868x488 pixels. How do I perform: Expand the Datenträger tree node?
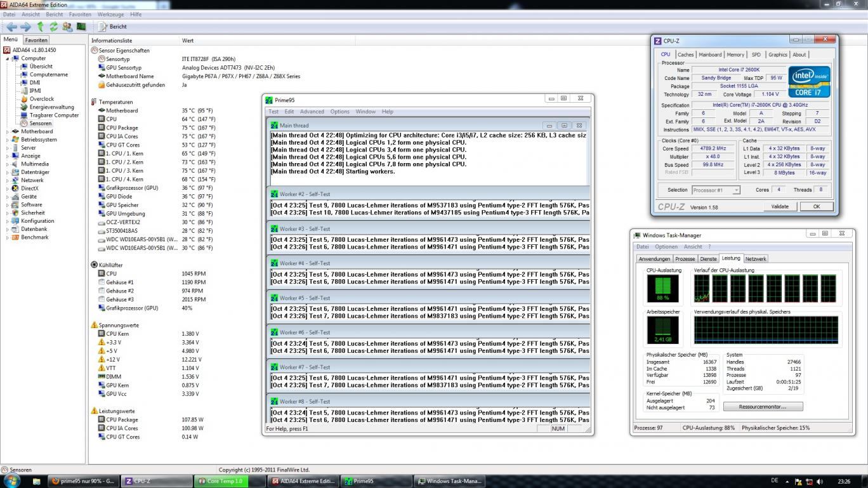pos(8,172)
